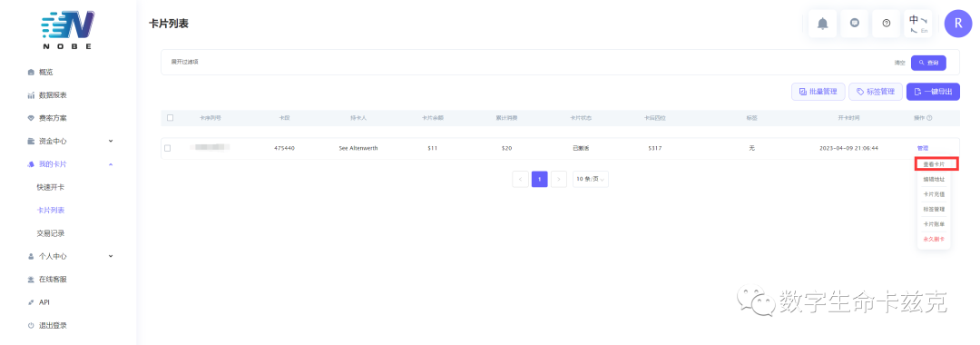Click the 退出登录 power icon
Viewport: 980px width, 345px height.
(x=31, y=326)
